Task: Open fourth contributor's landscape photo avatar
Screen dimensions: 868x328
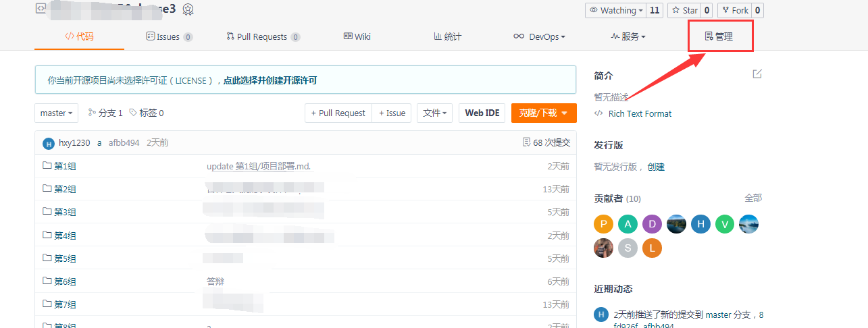Action: pyautogui.click(x=677, y=224)
